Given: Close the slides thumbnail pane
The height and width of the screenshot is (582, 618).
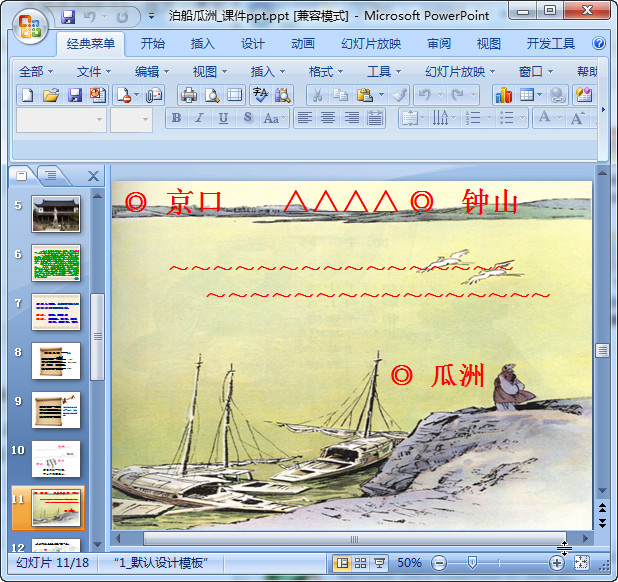Looking at the screenshot, I should point(93,176).
